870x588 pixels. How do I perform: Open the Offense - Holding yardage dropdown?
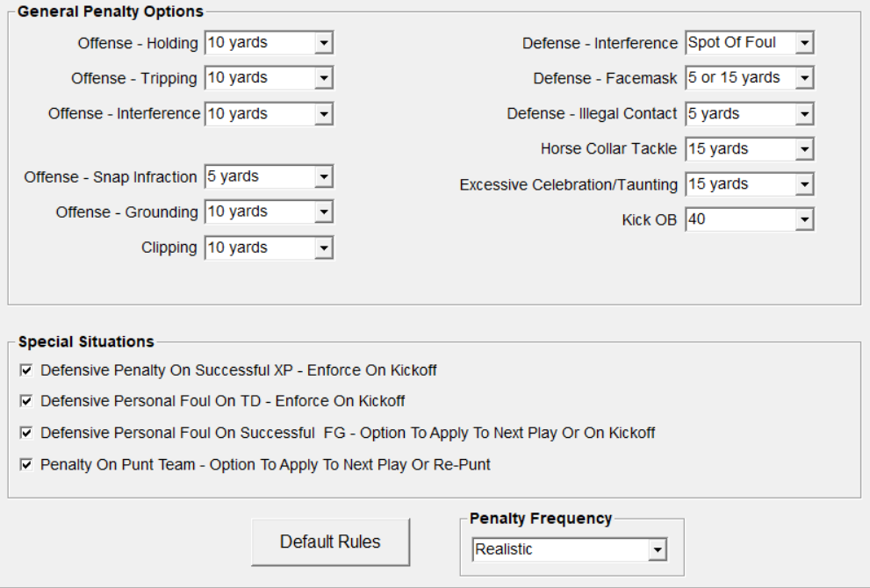click(324, 42)
